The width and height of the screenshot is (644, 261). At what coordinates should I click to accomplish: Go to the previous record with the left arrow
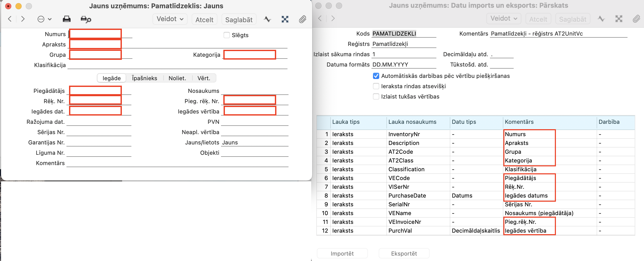(x=10, y=19)
